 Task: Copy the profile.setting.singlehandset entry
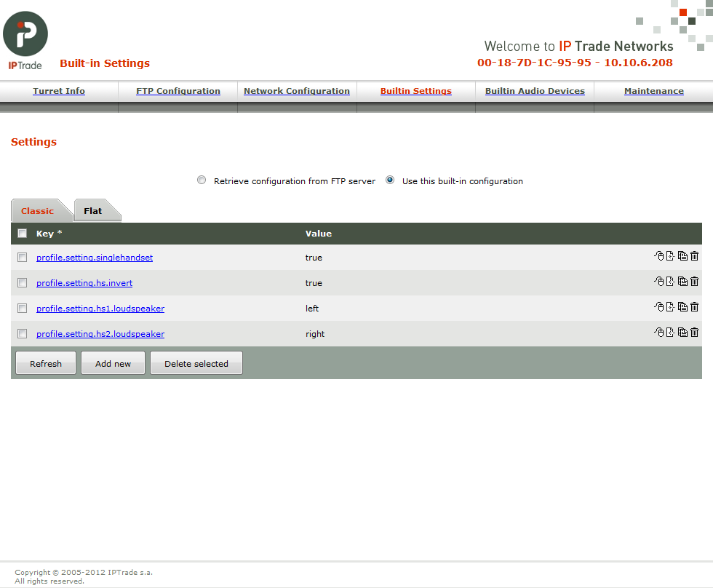[x=682, y=256]
